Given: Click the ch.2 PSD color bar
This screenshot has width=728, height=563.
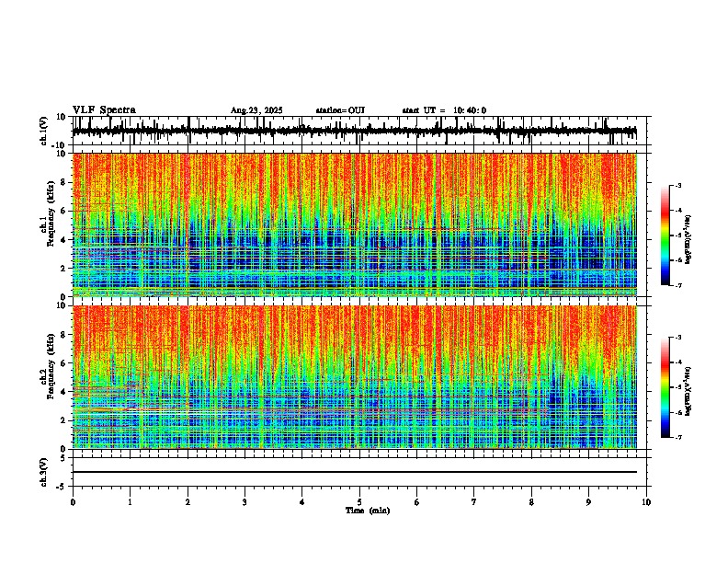Looking at the screenshot, I should pyautogui.click(x=665, y=387).
